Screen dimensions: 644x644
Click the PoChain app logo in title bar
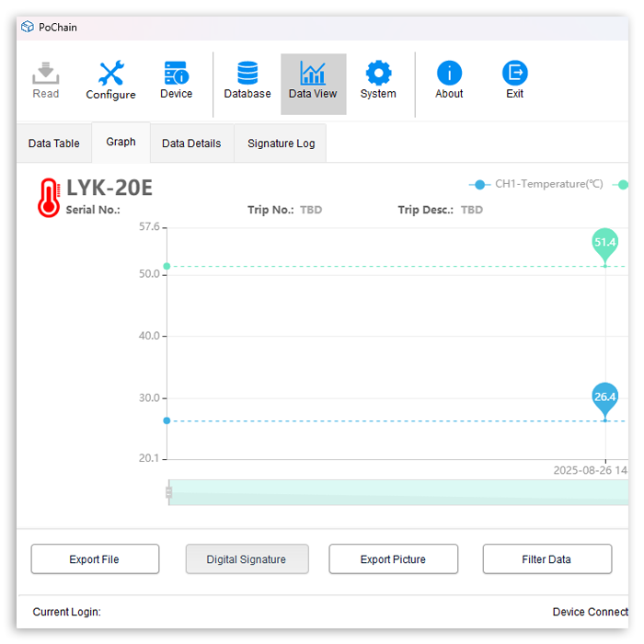28,28
